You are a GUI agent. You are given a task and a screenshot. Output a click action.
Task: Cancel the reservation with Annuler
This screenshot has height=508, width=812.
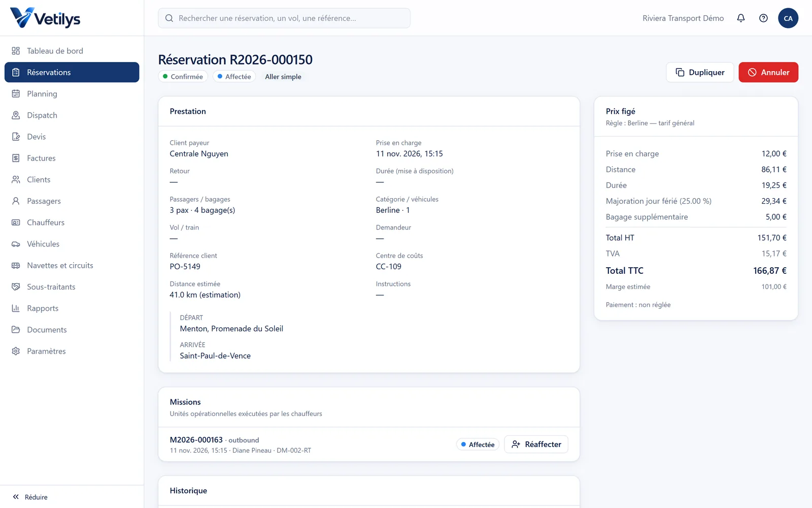click(768, 72)
